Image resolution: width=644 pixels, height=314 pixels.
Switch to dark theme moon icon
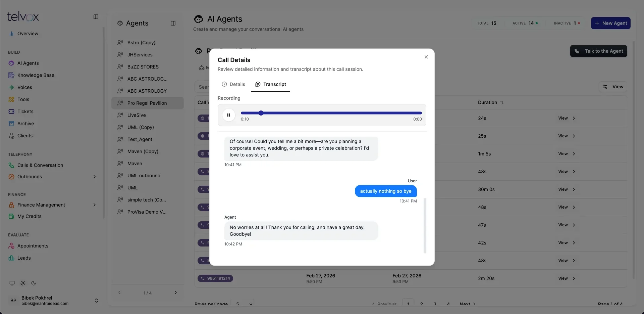tap(34, 283)
